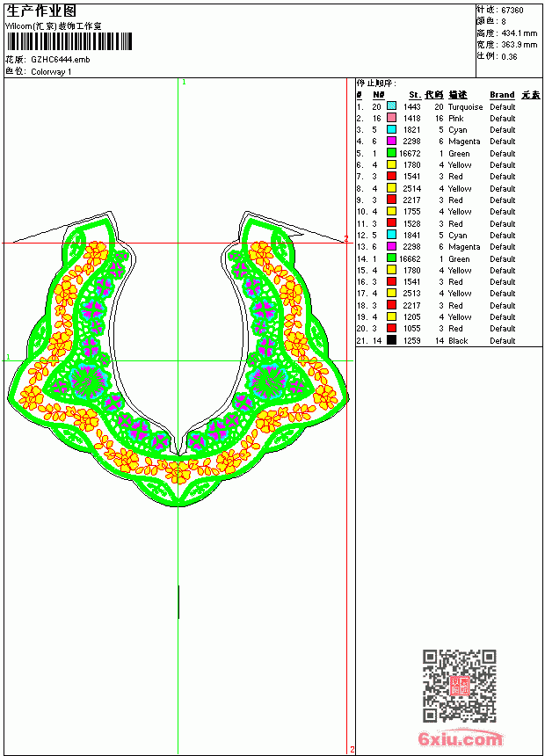545x756 pixels.
Task: Click the large blue flower on left side
Action: 88,381
